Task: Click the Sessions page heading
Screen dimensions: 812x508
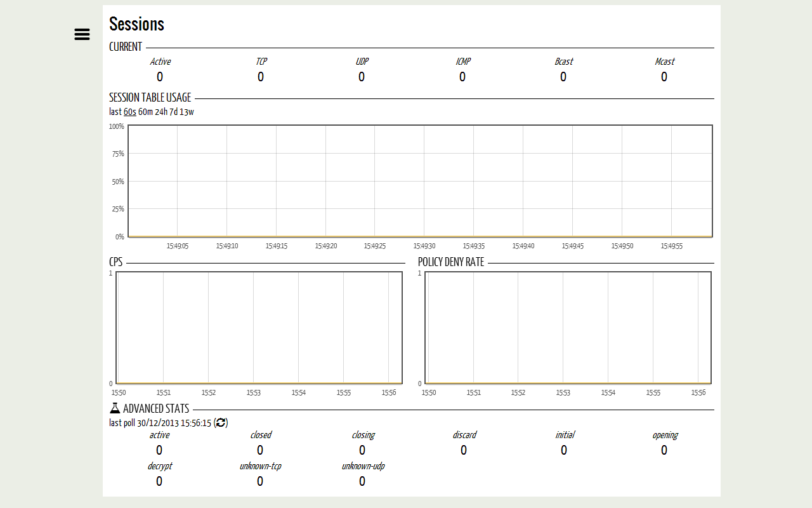Action: pos(136,23)
